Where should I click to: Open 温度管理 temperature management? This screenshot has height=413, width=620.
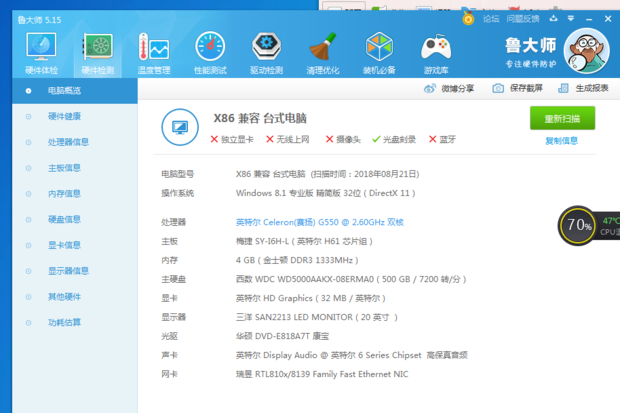154,53
